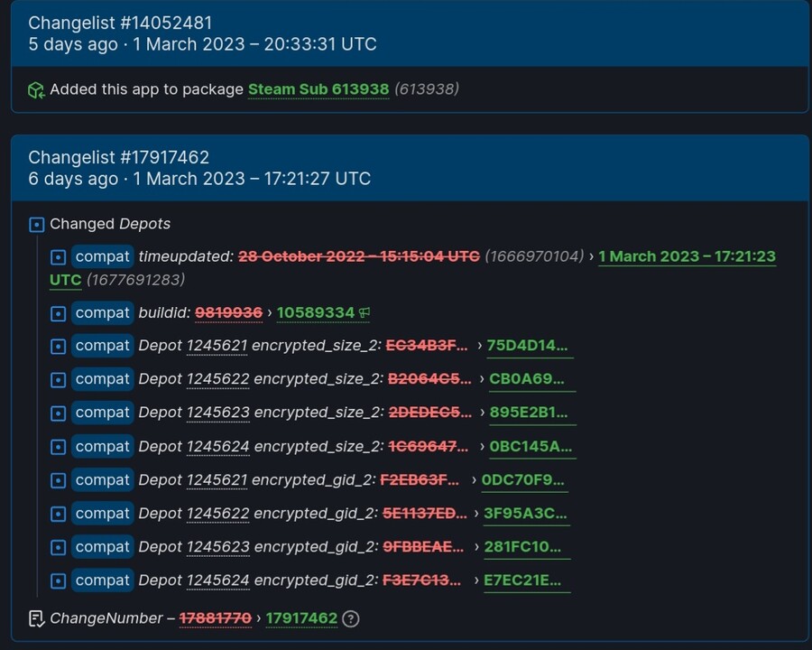Open the '1 March 2023 – 17:21:23 UTC' link

(687, 256)
